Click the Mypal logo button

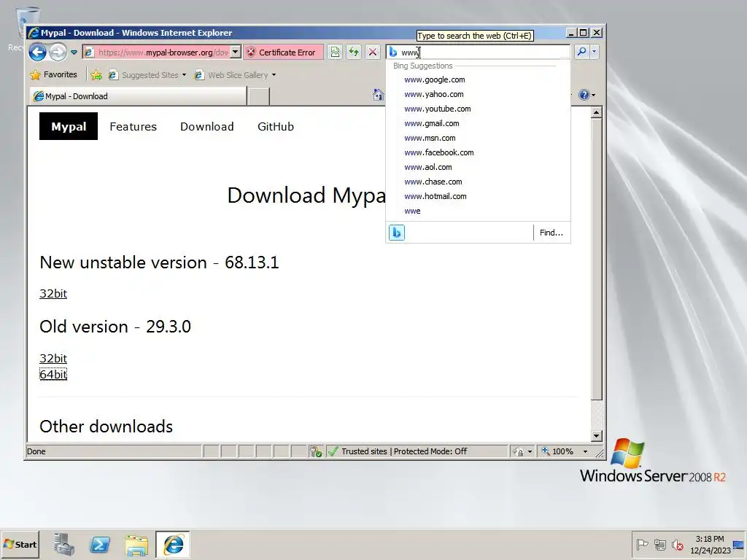[69, 126]
